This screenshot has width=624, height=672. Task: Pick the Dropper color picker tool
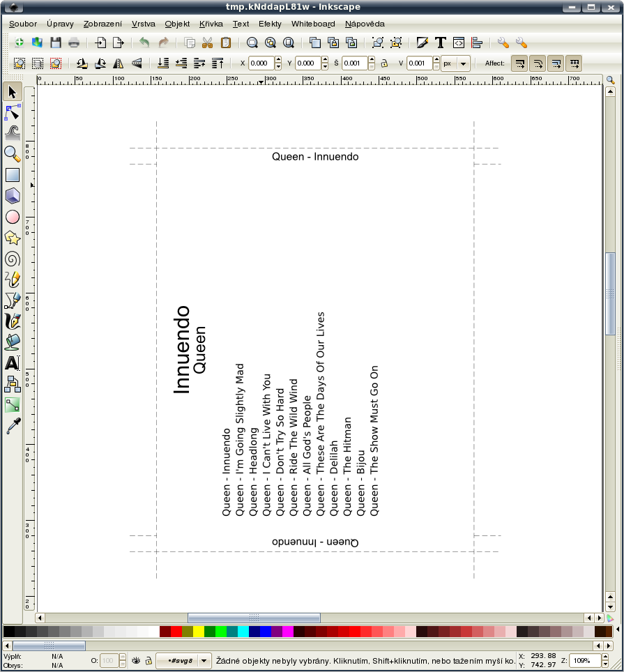click(13, 426)
